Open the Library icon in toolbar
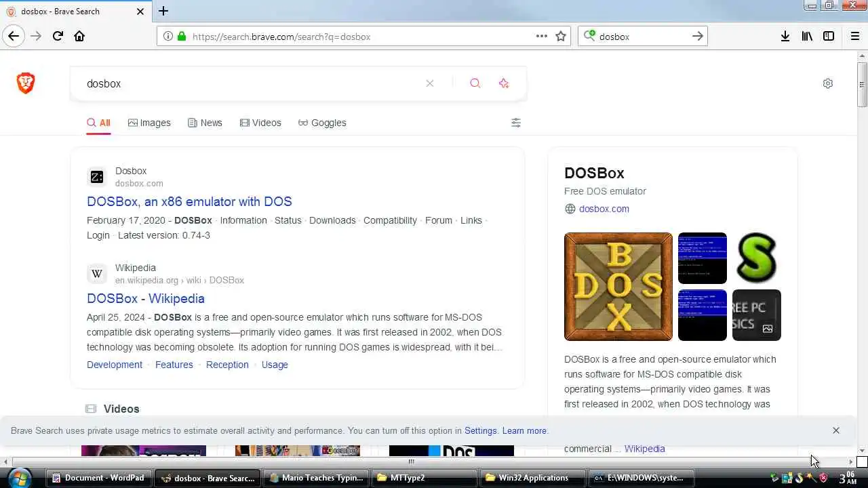Viewport: 868px width, 488px height. click(807, 37)
